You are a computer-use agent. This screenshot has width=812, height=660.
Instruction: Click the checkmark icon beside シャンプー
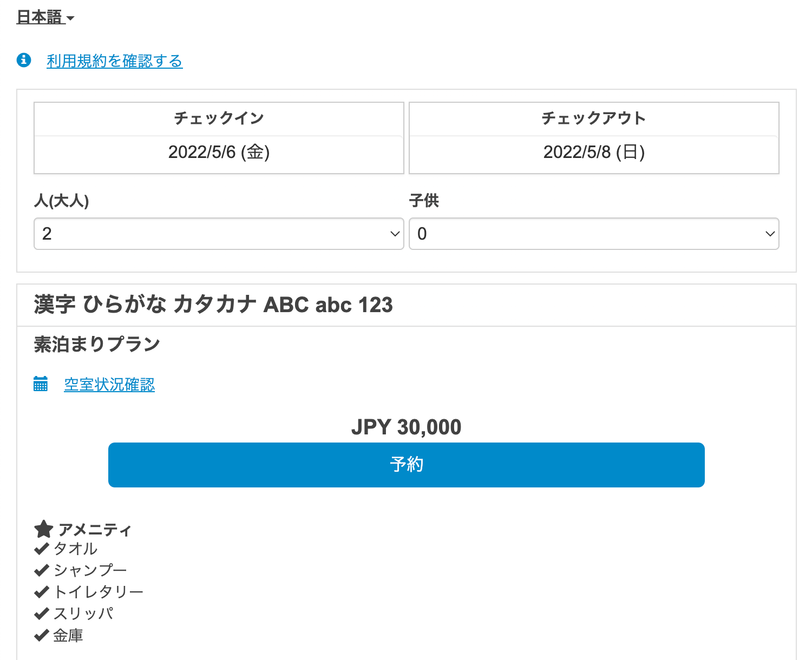[x=41, y=571]
